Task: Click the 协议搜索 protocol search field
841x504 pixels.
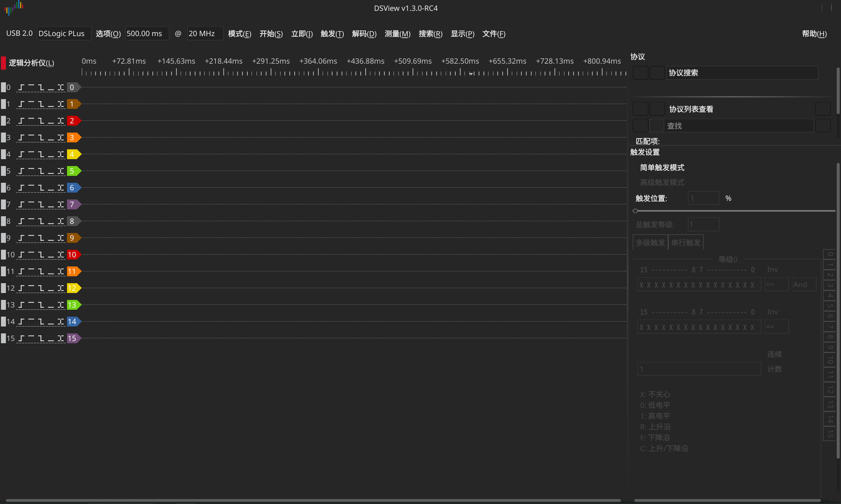Action: coord(742,73)
